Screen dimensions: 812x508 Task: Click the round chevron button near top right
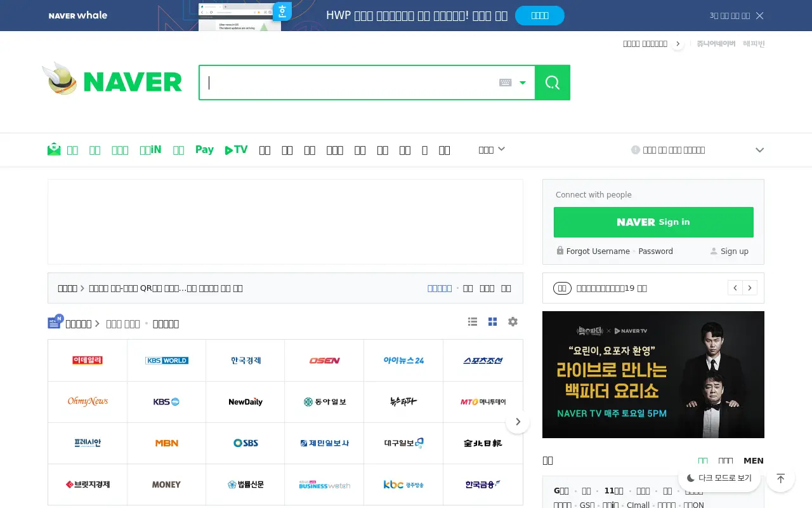[x=678, y=44]
